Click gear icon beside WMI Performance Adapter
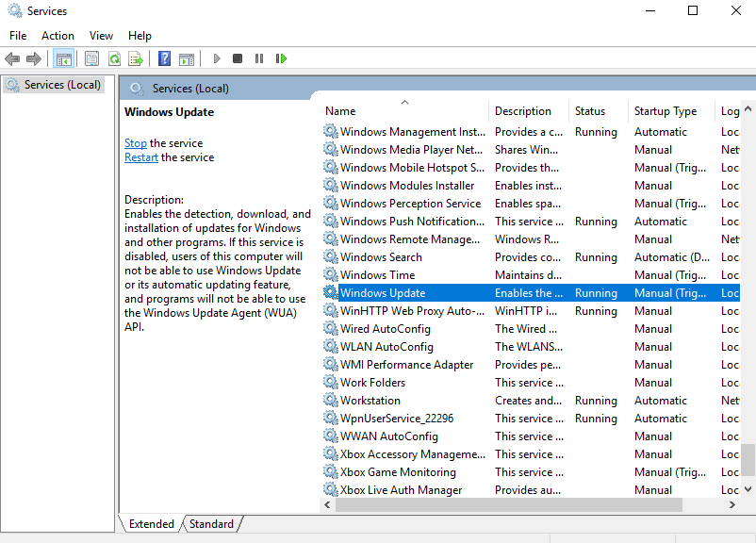The image size is (756, 543). click(x=330, y=364)
